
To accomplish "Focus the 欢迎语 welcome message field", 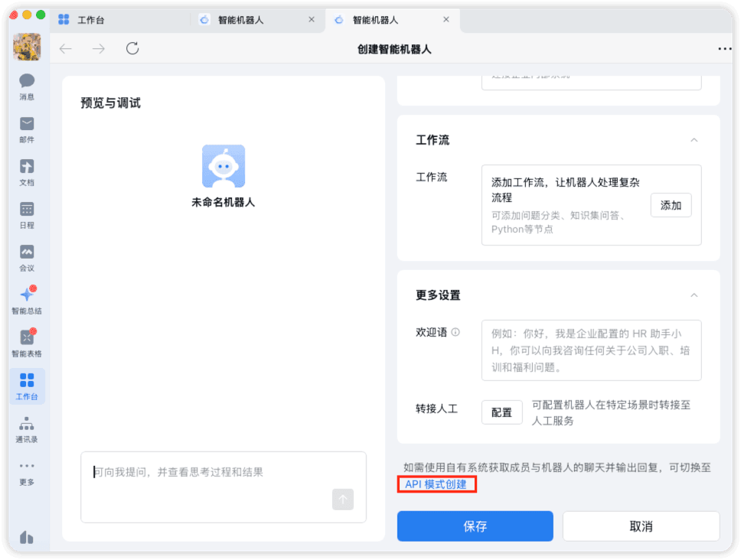I will tap(591, 350).
